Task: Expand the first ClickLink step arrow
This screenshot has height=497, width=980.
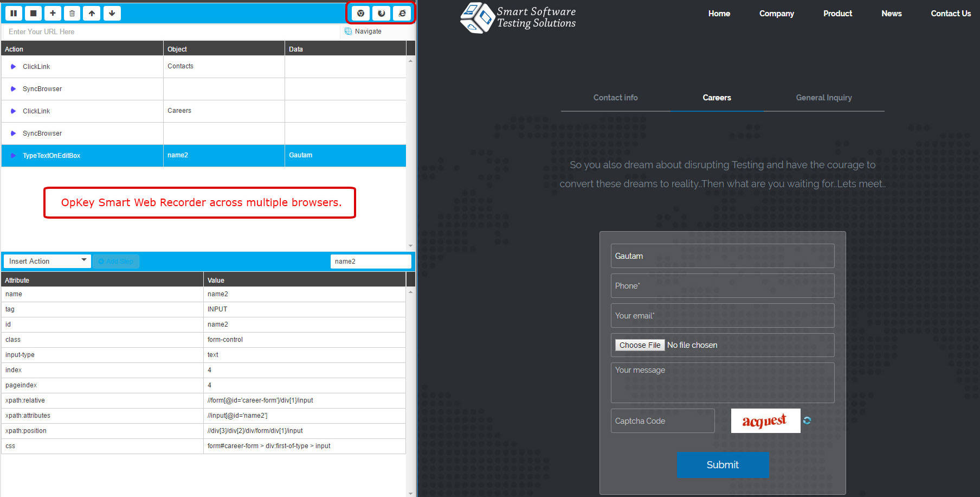Action: tap(14, 67)
